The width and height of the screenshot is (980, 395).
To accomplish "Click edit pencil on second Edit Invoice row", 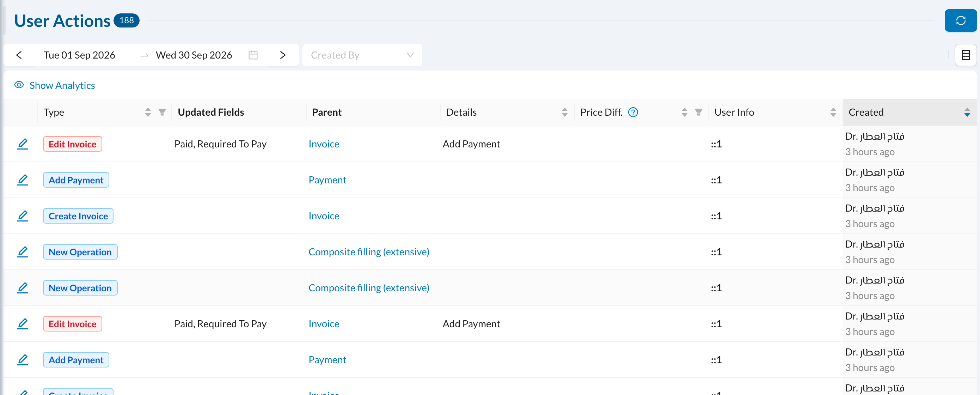I will pyautogui.click(x=23, y=324).
